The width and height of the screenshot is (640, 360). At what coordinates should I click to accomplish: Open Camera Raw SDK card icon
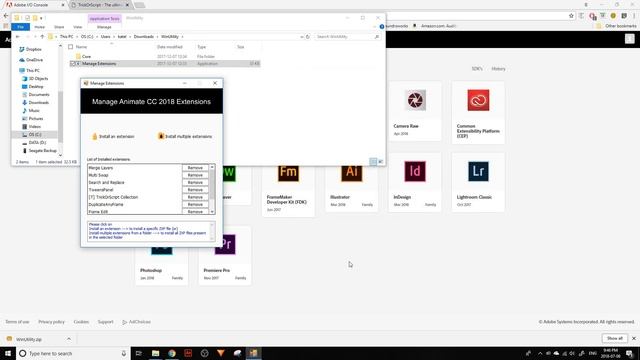click(415, 100)
